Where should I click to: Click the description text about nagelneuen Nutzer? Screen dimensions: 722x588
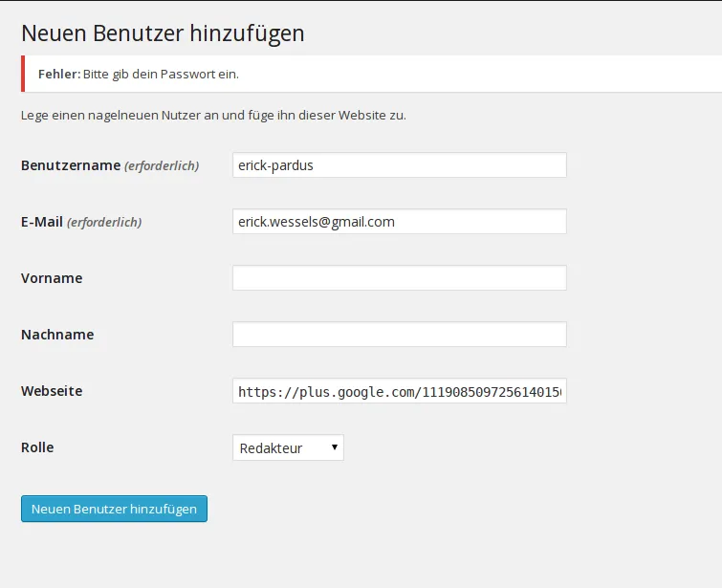[213, 115]
